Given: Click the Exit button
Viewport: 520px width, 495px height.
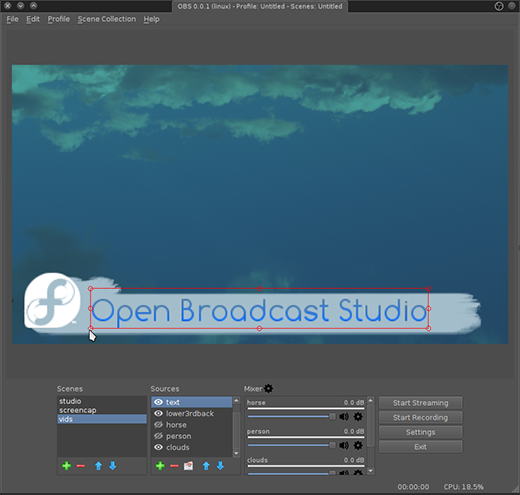Looking at the screenshot, I should (x=421, y=447).
